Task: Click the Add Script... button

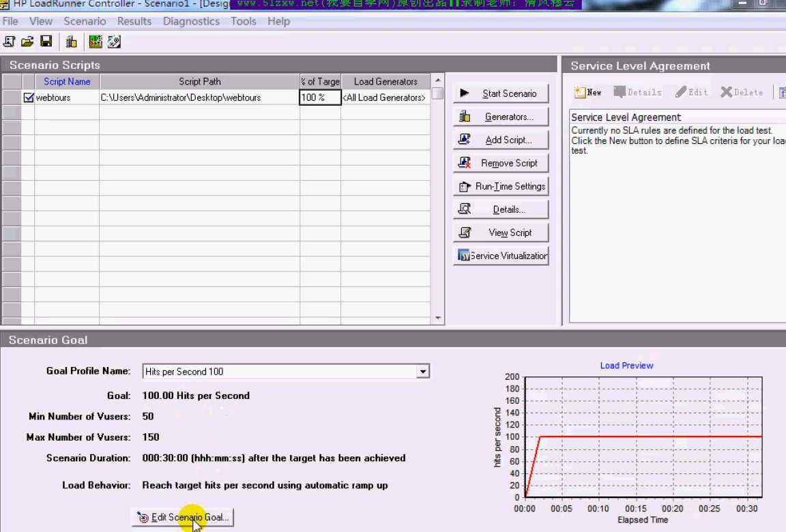Action: [501, 140]
